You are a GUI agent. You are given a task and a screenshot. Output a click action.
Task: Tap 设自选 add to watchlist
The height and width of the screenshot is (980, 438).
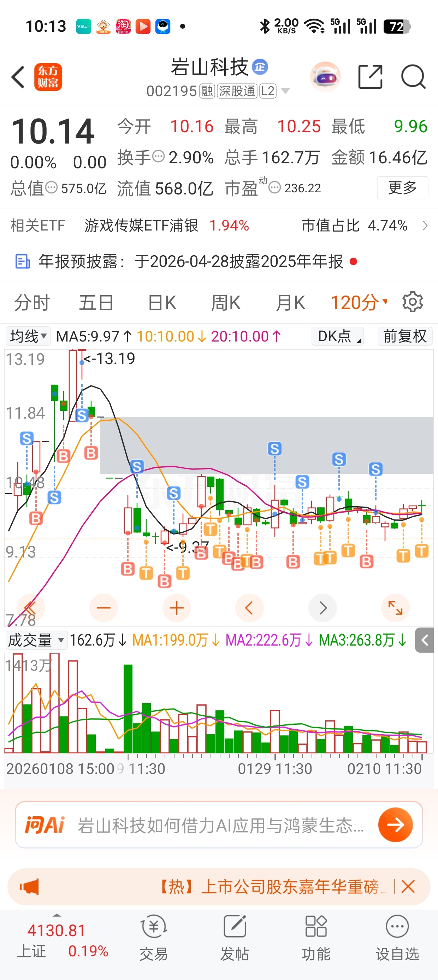tap(397, 938)
